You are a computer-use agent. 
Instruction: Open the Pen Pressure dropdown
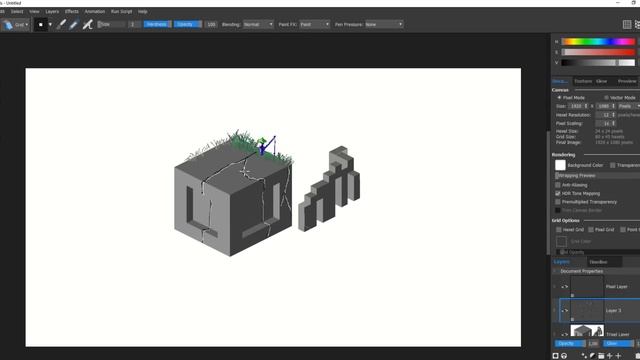coord(384,24)
